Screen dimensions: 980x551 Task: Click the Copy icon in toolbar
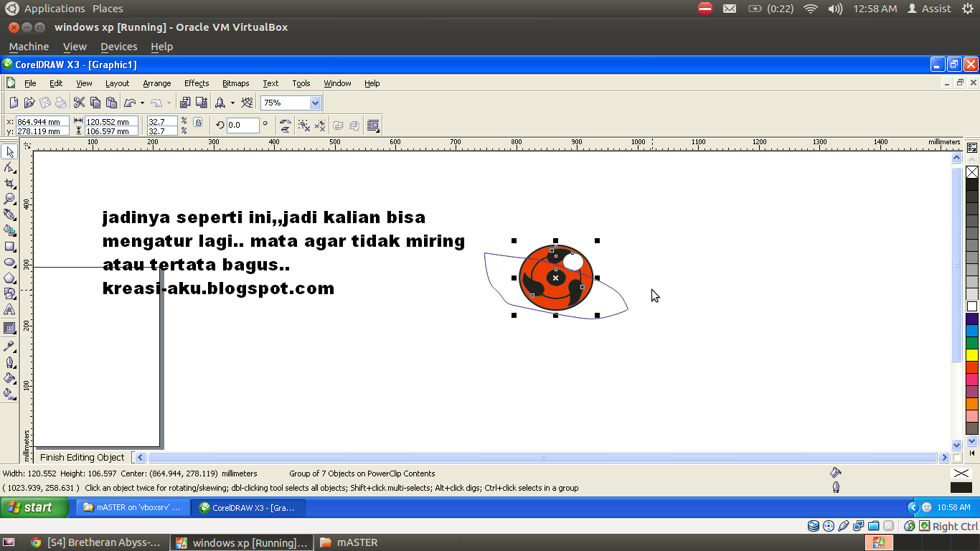[x=95, y=103]
